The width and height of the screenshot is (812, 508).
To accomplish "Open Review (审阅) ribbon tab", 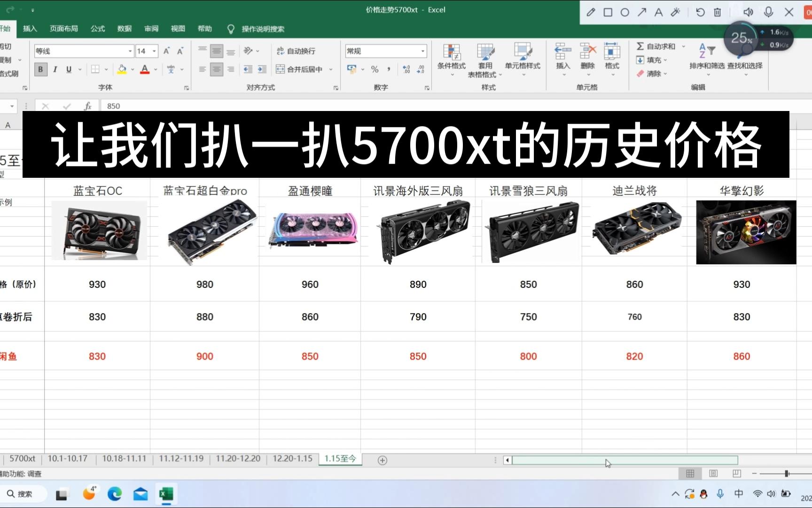I will tap(151, 29).
